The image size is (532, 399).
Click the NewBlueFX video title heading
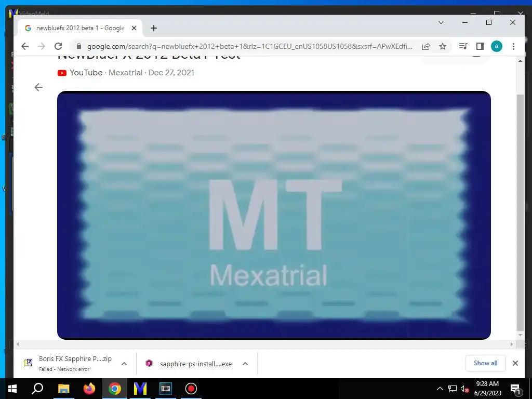click(149, 57)
